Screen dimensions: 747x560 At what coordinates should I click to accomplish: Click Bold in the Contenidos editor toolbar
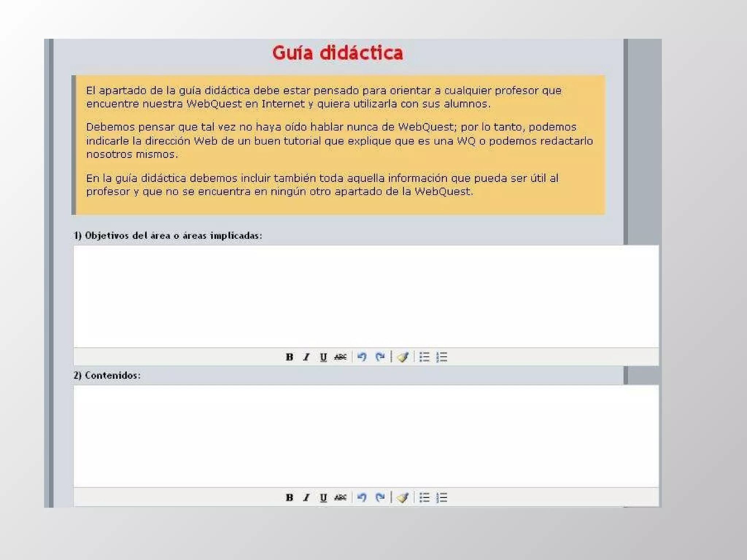289,497
